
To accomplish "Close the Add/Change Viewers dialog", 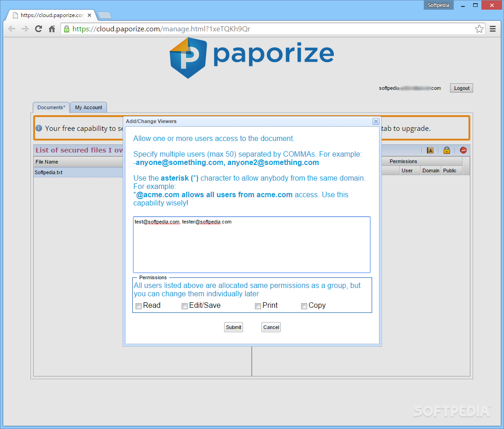I will pyautogui.click(x=376, y=121).
